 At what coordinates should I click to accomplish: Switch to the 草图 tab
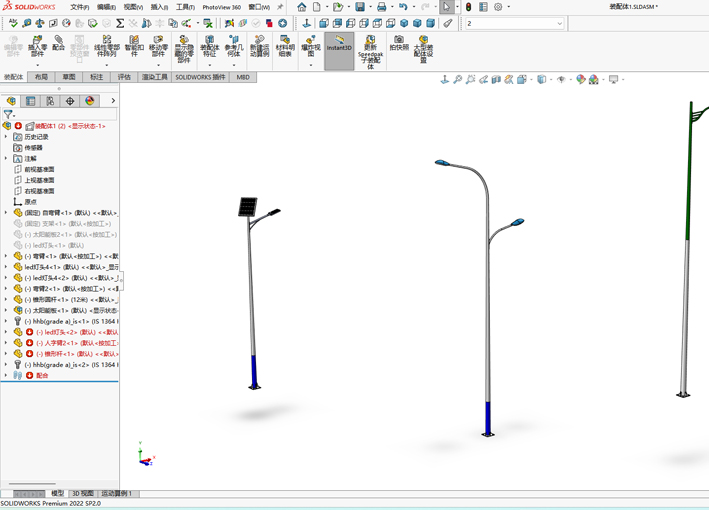tap(69, 77)
